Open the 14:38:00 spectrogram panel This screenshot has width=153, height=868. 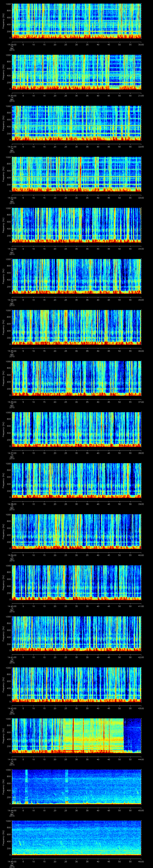pos(76,481)
